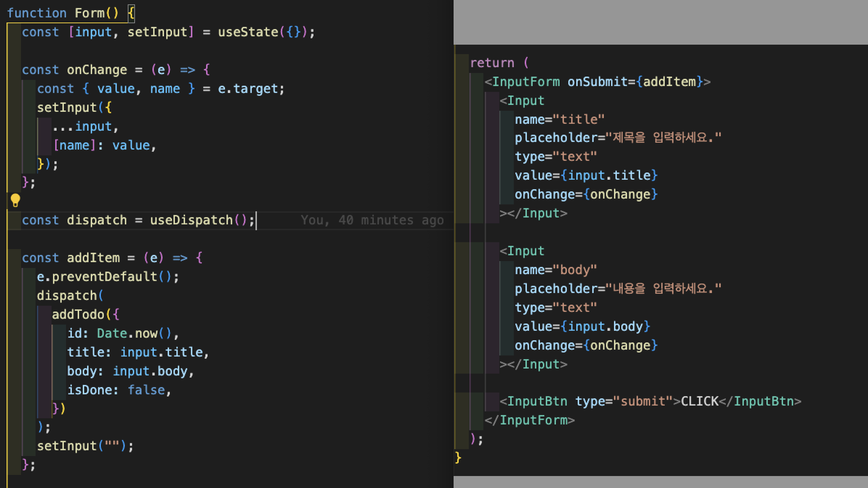Place cursor on the Form function name
Image resolution: width=868 pixels, height=488 pixels.
coord(89,13)
